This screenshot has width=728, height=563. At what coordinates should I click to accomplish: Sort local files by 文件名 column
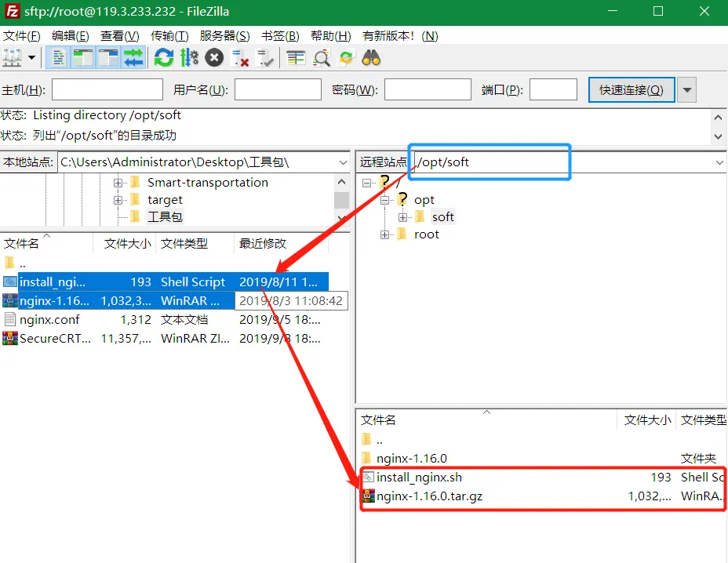[x=46, y=244]
